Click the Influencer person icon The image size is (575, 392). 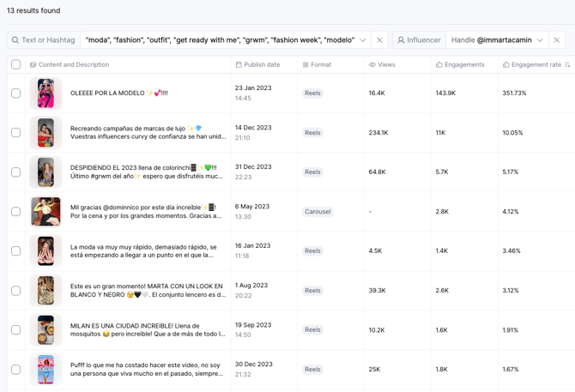tap(401, 40)
